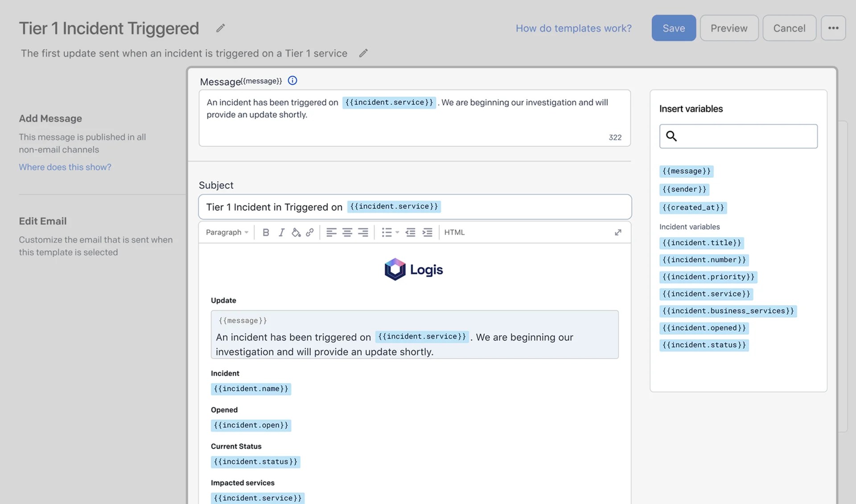Open the 'How do templates work?' link
The width and height of the screenshot is (856, 504).
click(573, 28)
